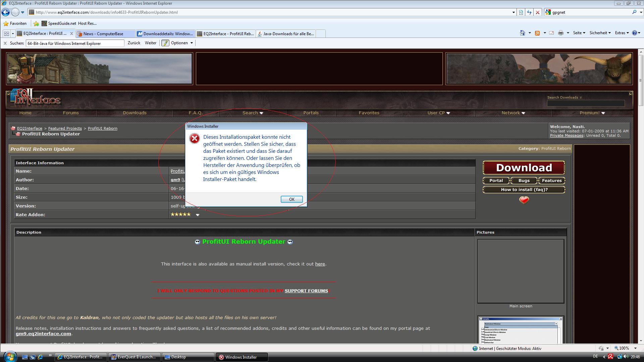
Task: Expand the Rate Addon star dropdown
Action: coord(198,215)
